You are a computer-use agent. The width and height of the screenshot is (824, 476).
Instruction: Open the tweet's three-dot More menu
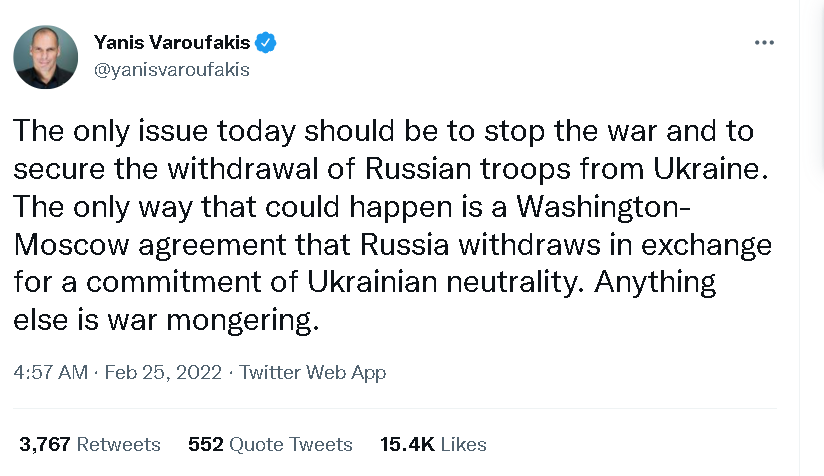765,44
